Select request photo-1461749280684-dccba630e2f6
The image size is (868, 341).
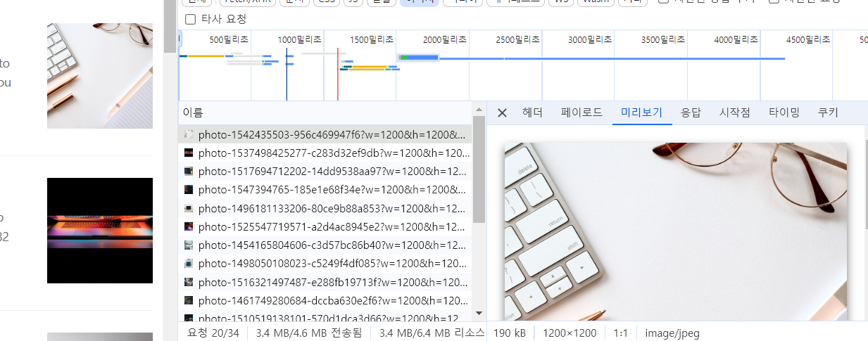pyautogui.click(x=325, y=300)
